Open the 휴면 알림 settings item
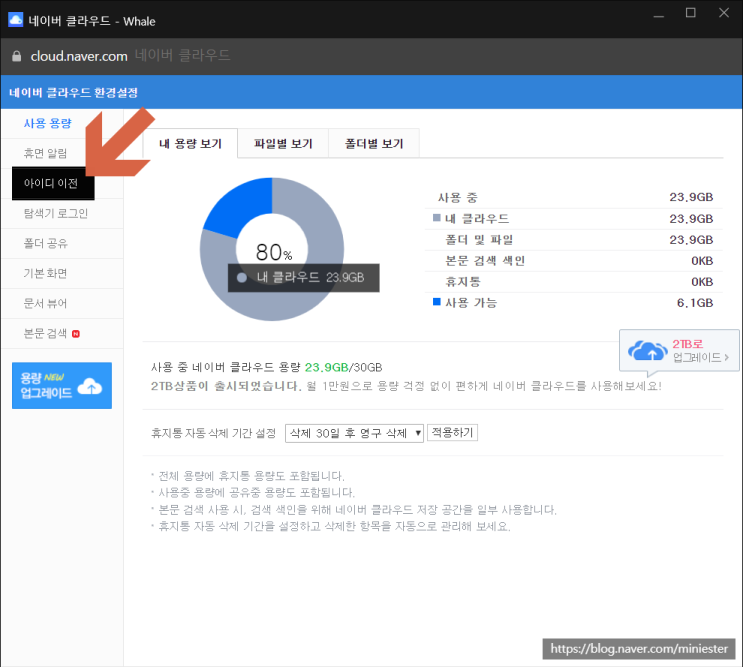Image resolution: width=743 pixels, height=667 pixels. [x=45, y=153]
